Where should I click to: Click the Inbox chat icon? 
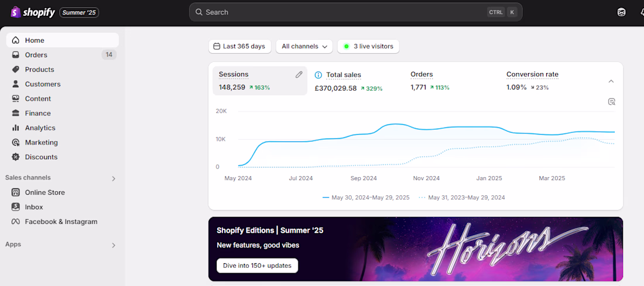16,207
